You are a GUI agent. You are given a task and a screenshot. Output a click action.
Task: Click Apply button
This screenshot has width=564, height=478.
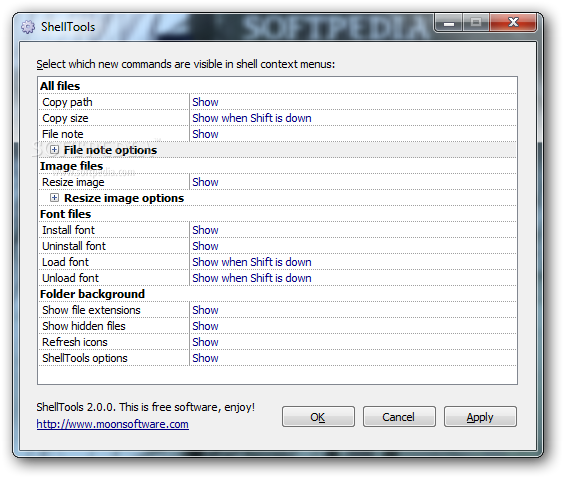coord(480,417)
